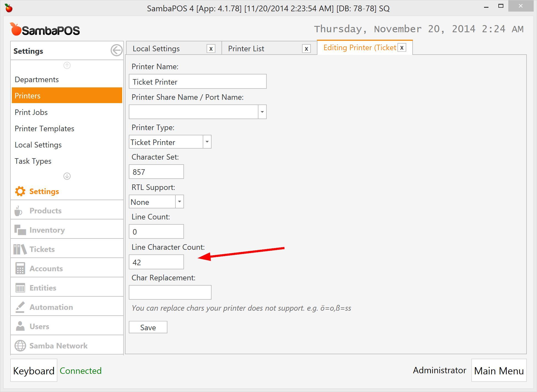Image resolution: width=537 pixels, height=392 pixels.
Task: Expand the RTL Support dropdown
Action: pos(179,202)
